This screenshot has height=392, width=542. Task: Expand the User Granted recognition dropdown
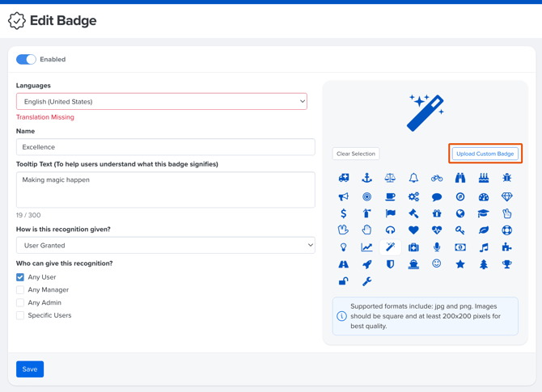click(x=165, y=246)
